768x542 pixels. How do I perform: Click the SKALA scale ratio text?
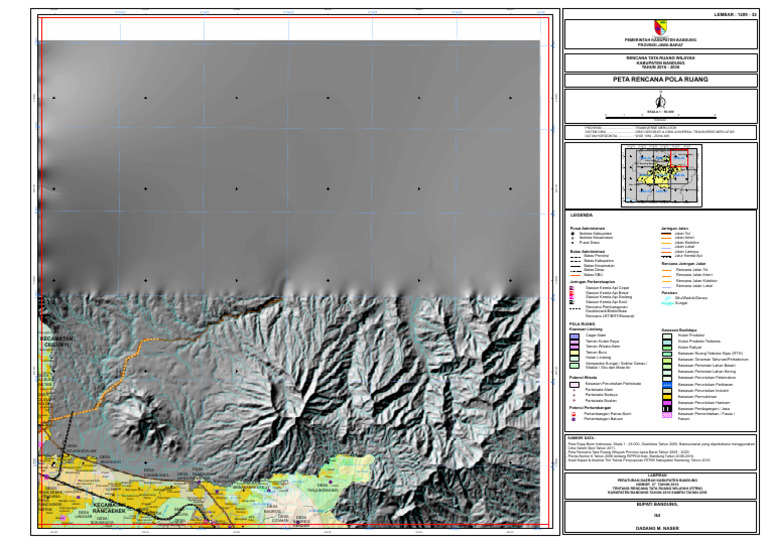click(660, 112)
